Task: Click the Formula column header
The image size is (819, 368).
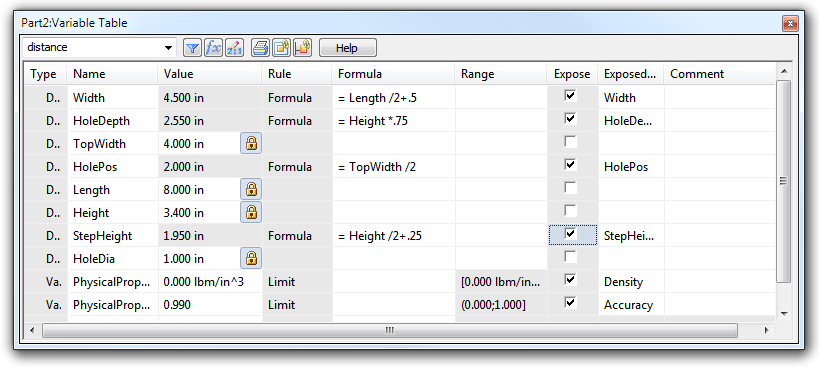Action: (x=393, y=74)
